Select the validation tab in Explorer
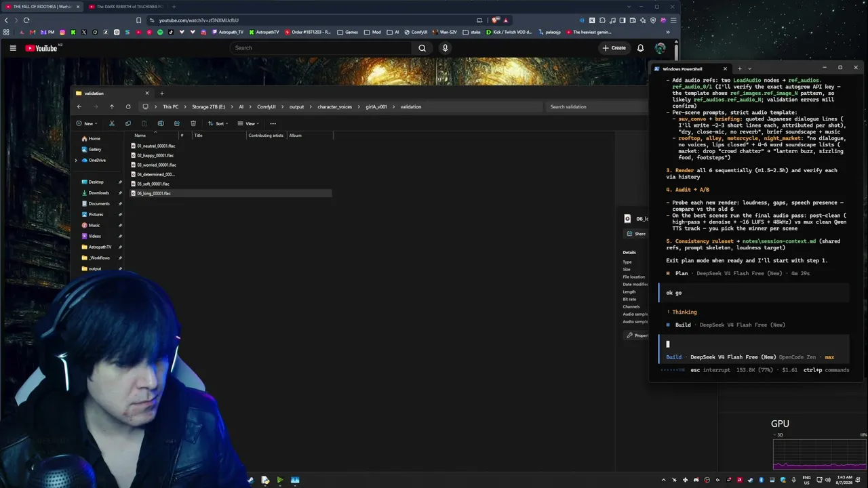The width and height of the screenshot is (868, 488). pyautogui.click(x=112, y=93)
